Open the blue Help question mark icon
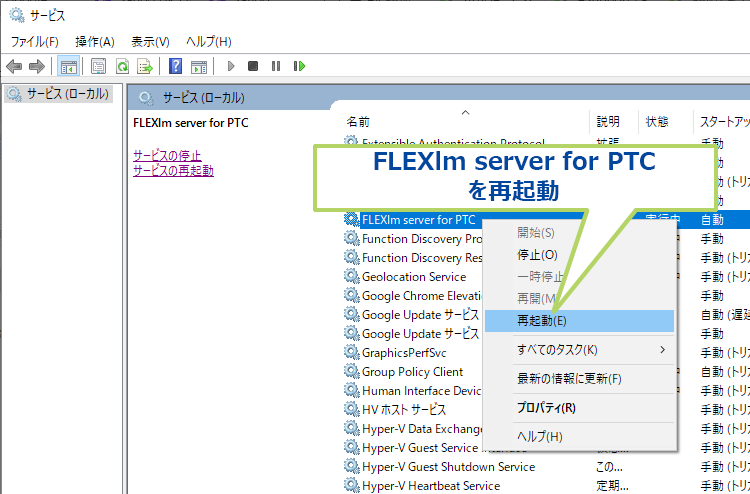The height and width of the screenshot is (494, 750). click(x=176, y=66)
